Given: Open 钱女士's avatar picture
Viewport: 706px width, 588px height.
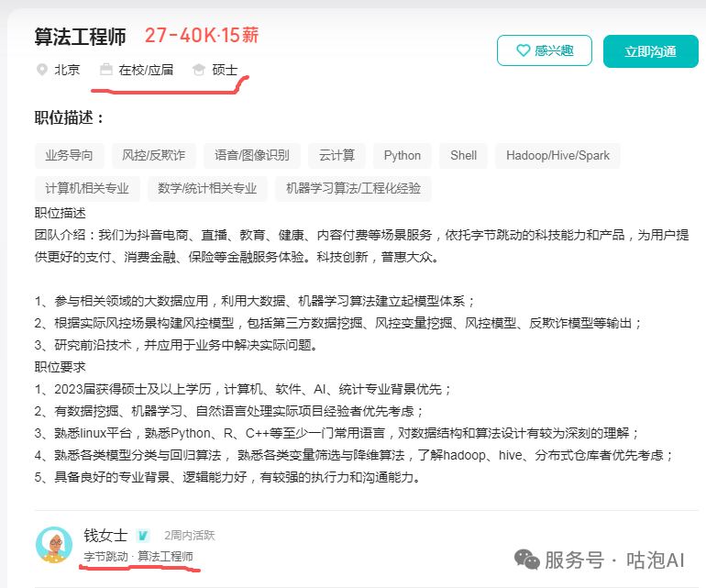Looking at the screenshot, I should coord(54,545).
